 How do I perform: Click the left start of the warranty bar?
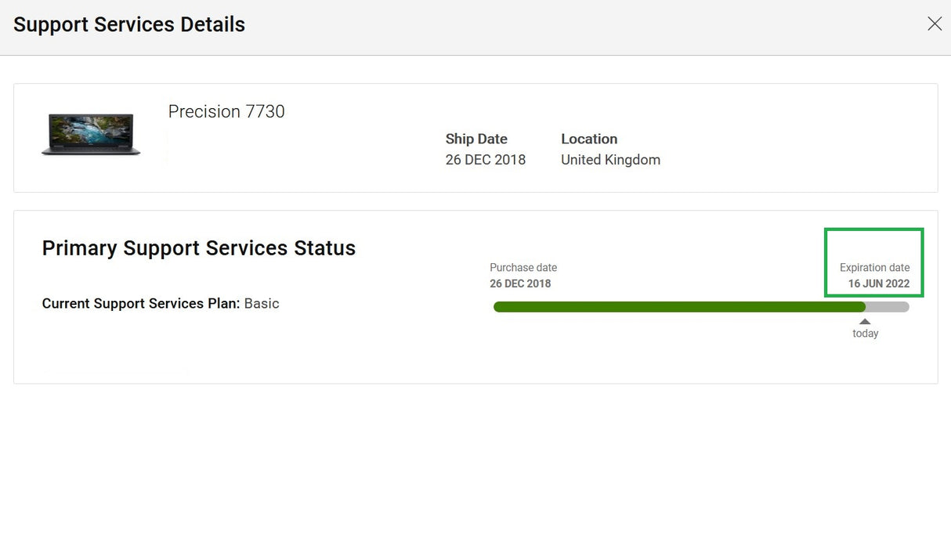[498, 307]
